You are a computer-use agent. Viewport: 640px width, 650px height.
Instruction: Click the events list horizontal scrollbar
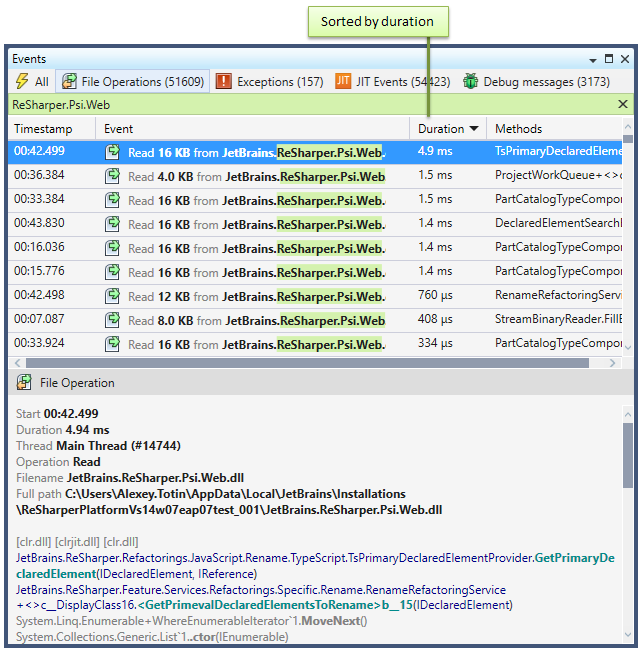tap(307, 363)
